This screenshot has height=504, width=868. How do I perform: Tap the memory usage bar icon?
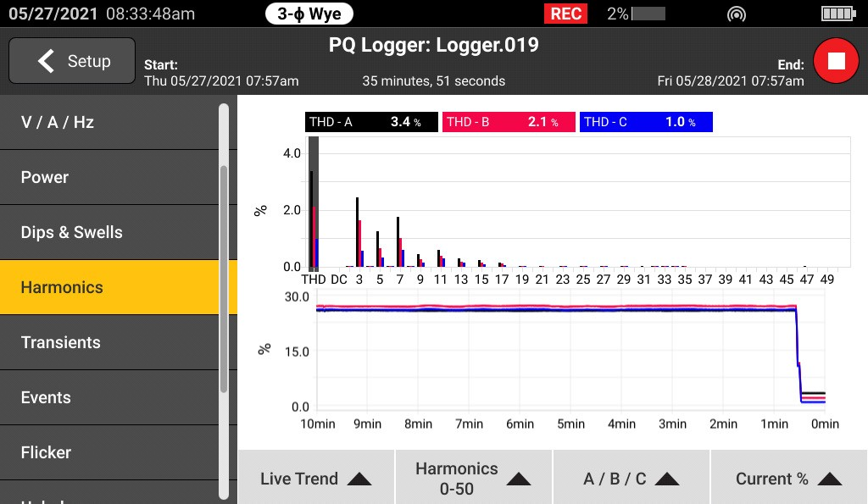coord(649,14)
